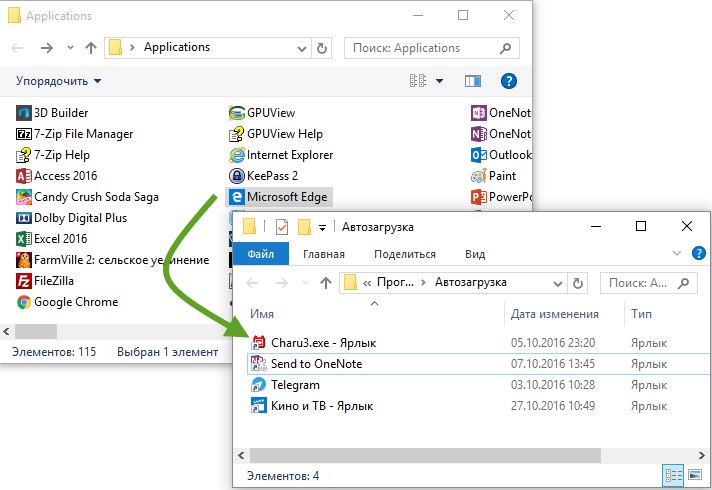Switch to large icons view in Автозагрузка
The height and width of the screenshot is (490, 712).
tap(695, 475)
